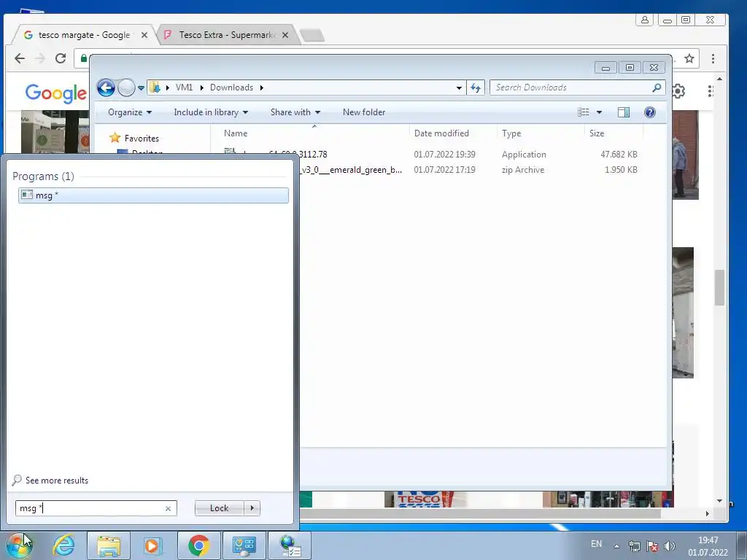Image resolution: width=747 pixels, height=560 pixels.
Task: Open the Include in library menu
Action: (x=211, y=112)
